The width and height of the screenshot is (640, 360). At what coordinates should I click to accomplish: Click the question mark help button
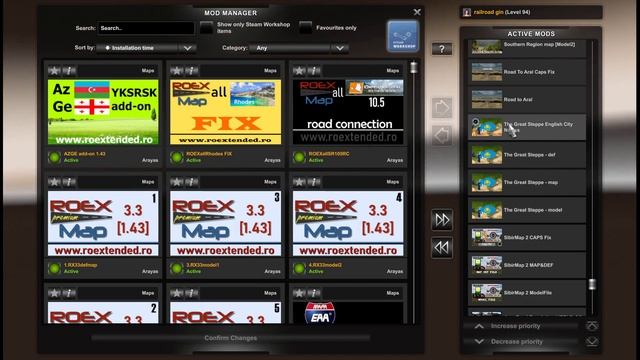pyautogui.click(x=442, y=49)
